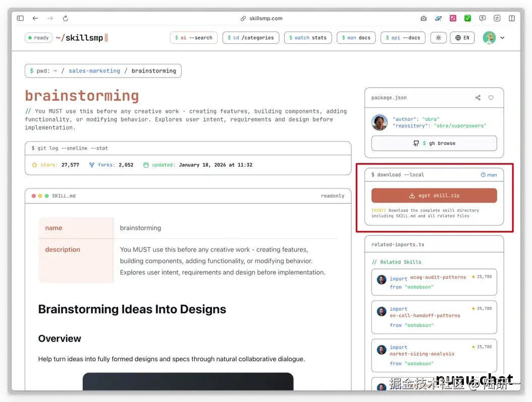Click the Brainstorming Ideas Into Designs heading

132,309
